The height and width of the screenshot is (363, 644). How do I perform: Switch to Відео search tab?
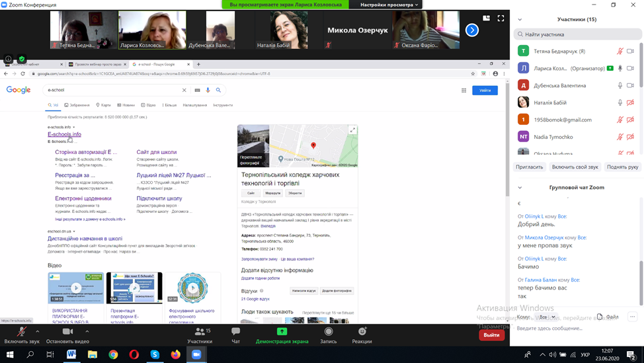(149, 105)
